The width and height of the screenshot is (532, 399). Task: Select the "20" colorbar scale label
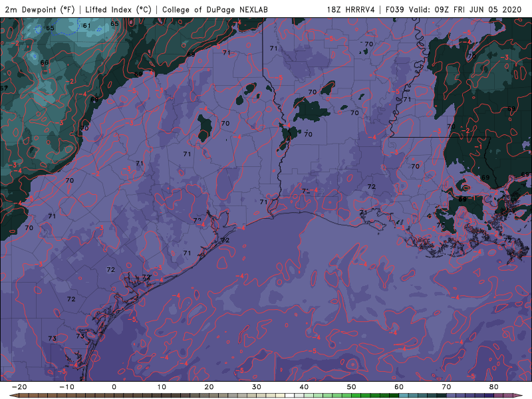tap(209, 387)
